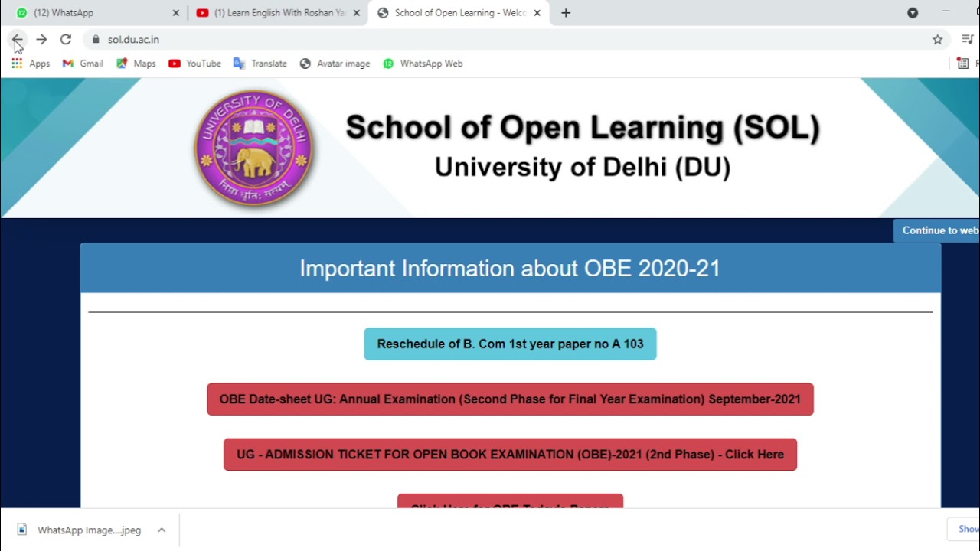Open the Apps grid shortcut
The image size is (980, 551).
click(x=31, y=64)
